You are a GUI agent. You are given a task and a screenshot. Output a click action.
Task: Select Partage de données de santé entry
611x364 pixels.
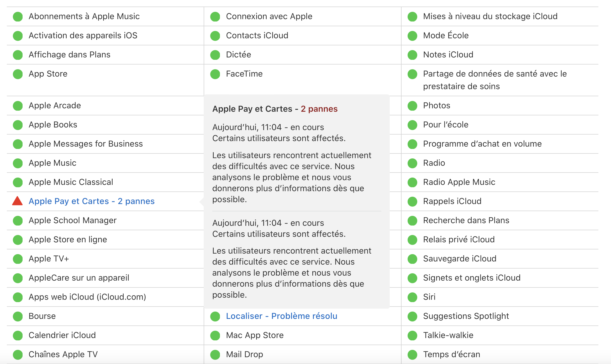coord(495,80)
